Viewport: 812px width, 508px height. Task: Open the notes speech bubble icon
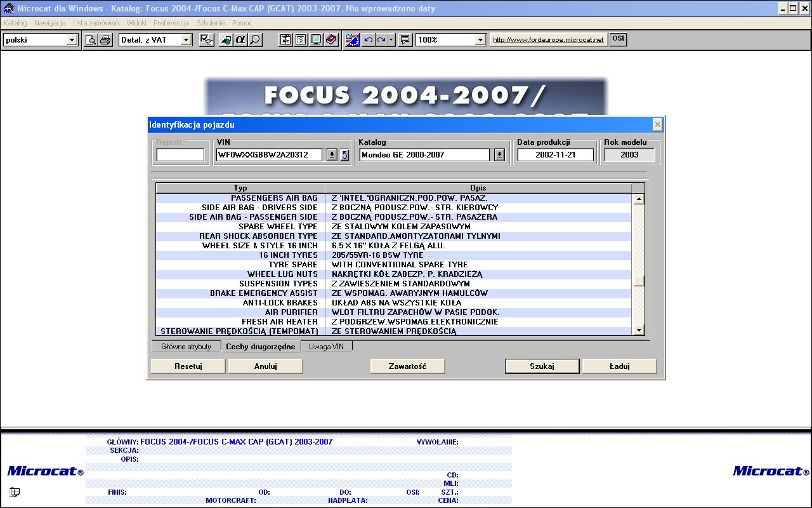[x=405, y=40]
